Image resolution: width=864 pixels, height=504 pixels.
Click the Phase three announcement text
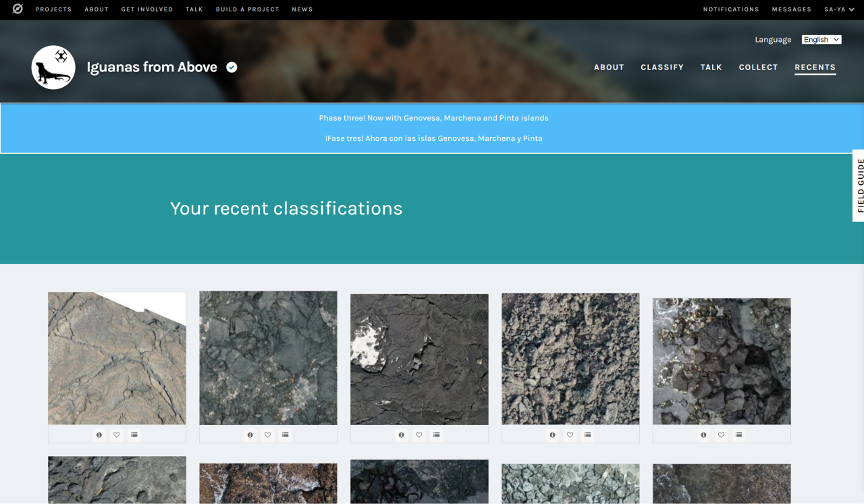pos(434,118)
